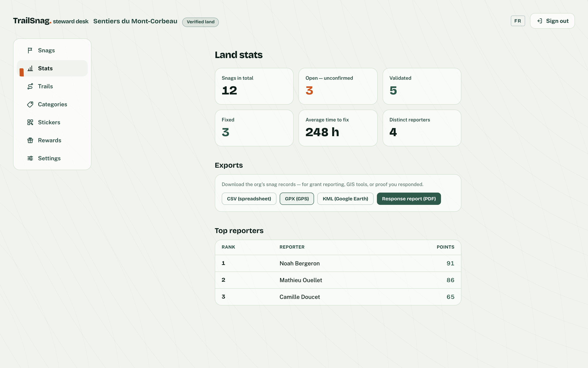Image resolution: width=588 pixels, height=368 pixels.
Task: Click the 91 points value
Action: point(450,263)
